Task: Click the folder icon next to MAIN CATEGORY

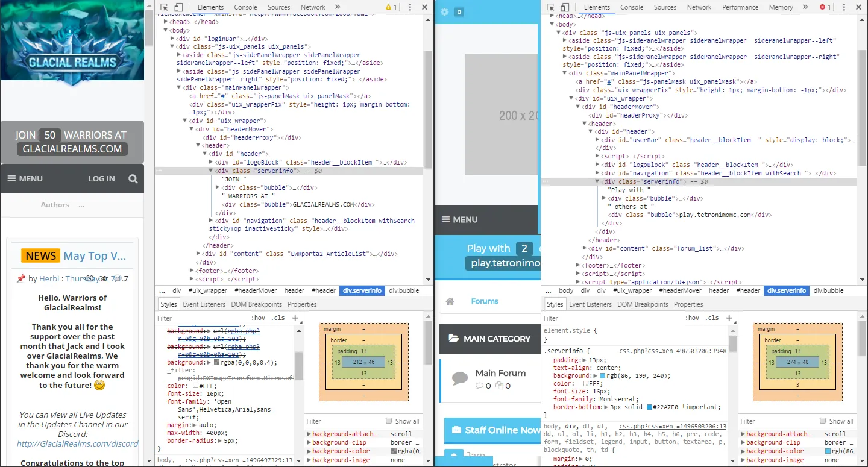Action: (453, 339)
